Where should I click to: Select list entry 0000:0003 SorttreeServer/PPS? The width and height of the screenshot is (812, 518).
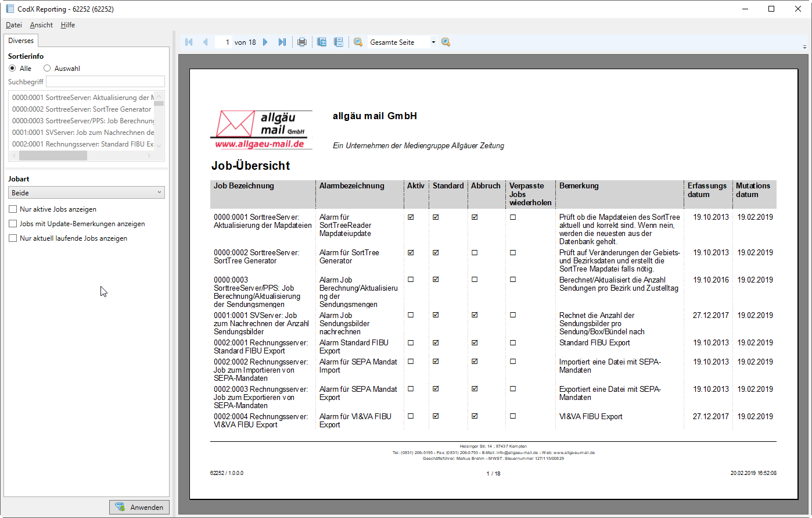[83, 121]
